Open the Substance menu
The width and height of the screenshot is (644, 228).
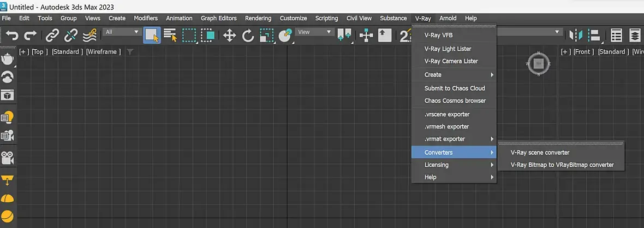point(393,18)
